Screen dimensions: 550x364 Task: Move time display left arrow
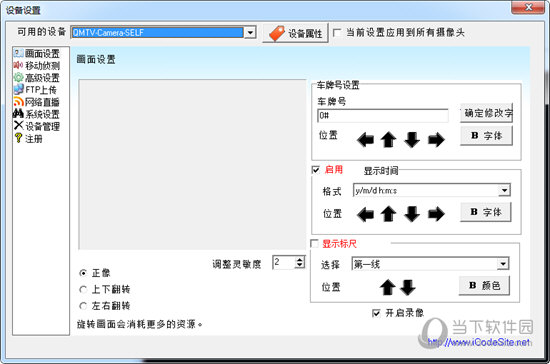(x=365, y=214)
